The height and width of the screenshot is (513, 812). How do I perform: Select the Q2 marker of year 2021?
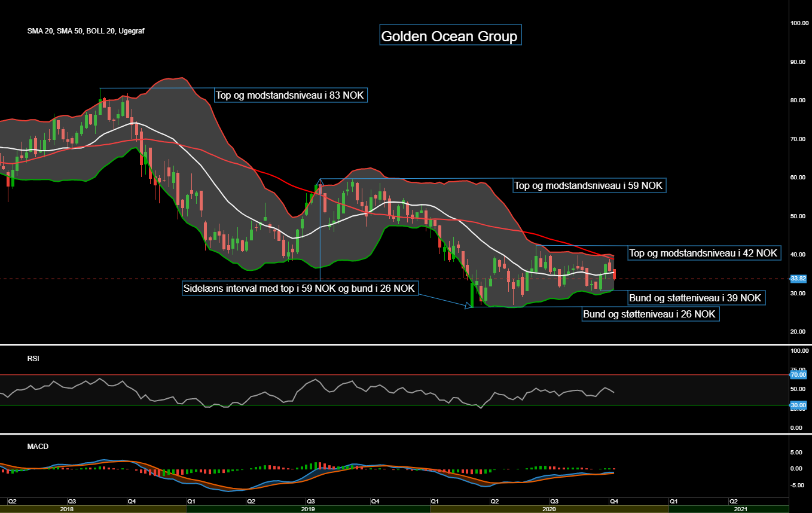(733, 500)
